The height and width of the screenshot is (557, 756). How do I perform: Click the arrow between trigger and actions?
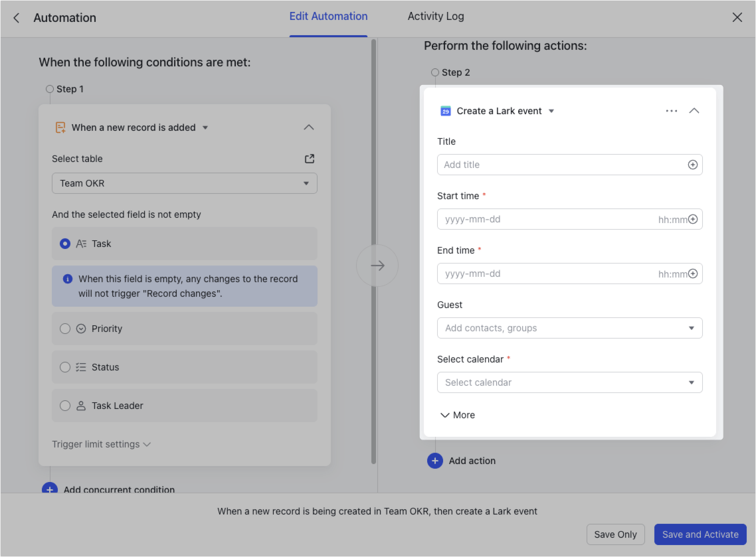point(377,266)
